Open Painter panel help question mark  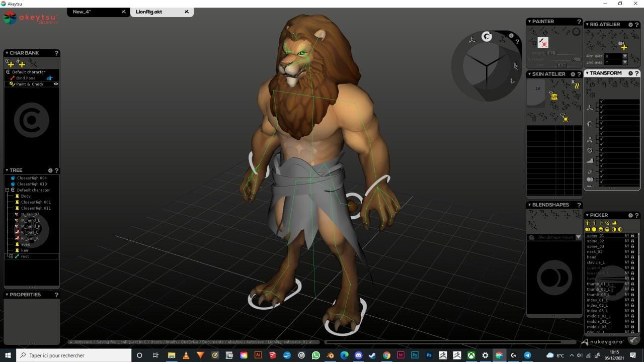tap(579, 22)
